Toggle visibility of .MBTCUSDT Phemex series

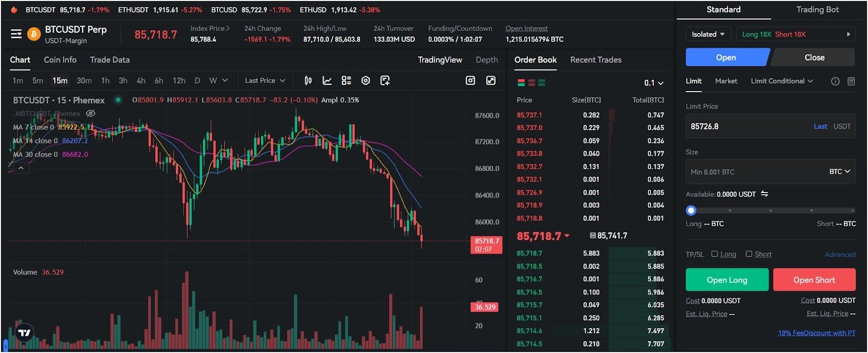coord(91,113)
